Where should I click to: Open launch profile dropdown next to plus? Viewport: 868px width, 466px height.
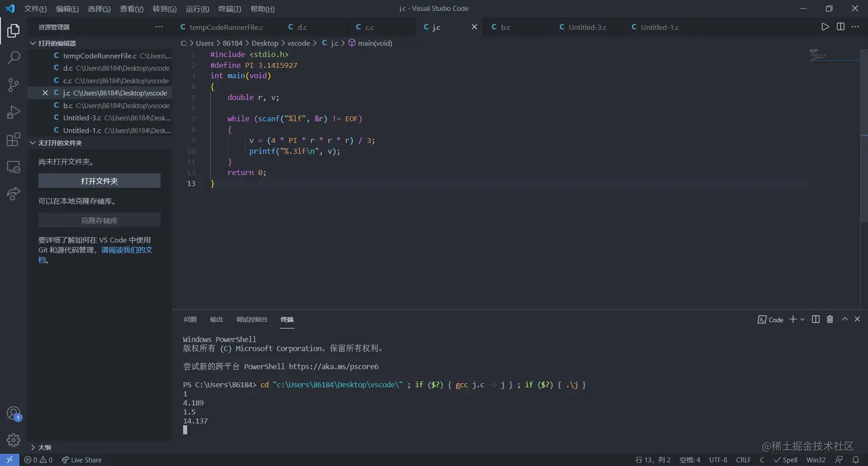coord(803,319)
